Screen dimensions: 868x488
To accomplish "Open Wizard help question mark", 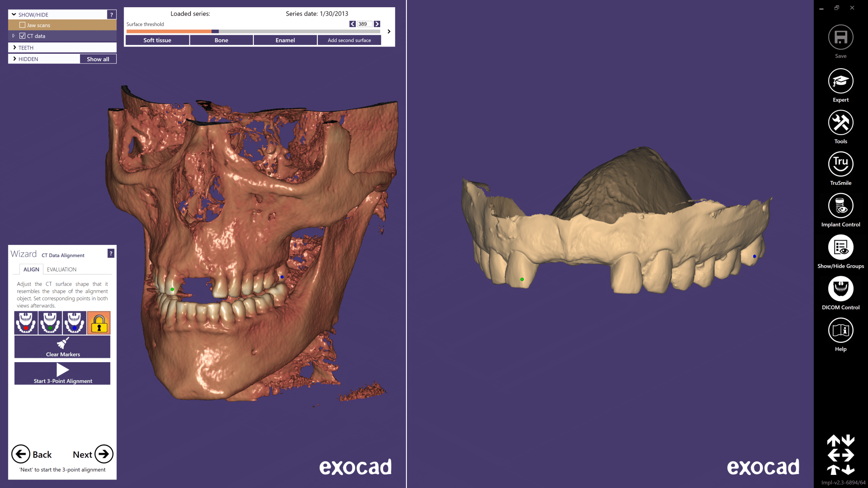I will (111, 253).
